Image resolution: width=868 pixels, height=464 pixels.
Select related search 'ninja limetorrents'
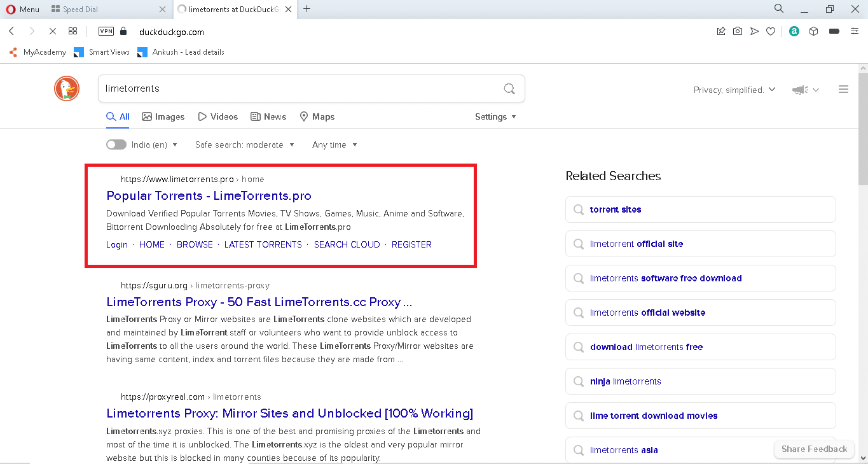(700, 381)
